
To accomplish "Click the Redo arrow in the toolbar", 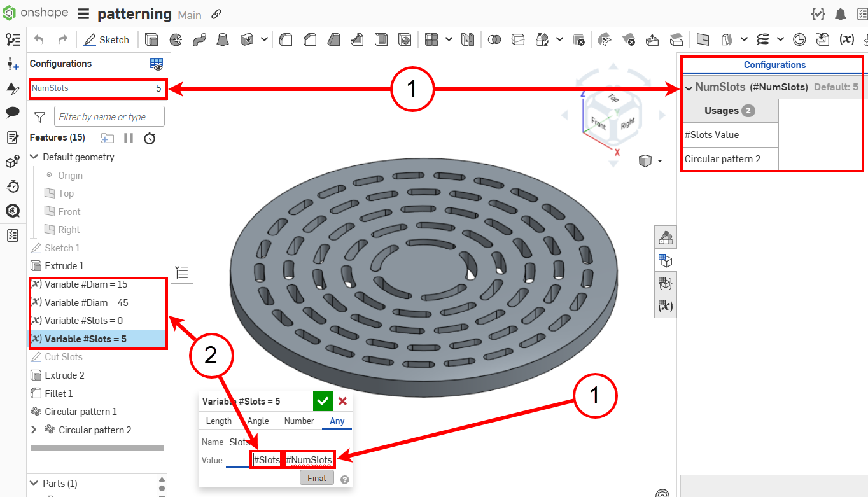I will (x=62, y=39).
